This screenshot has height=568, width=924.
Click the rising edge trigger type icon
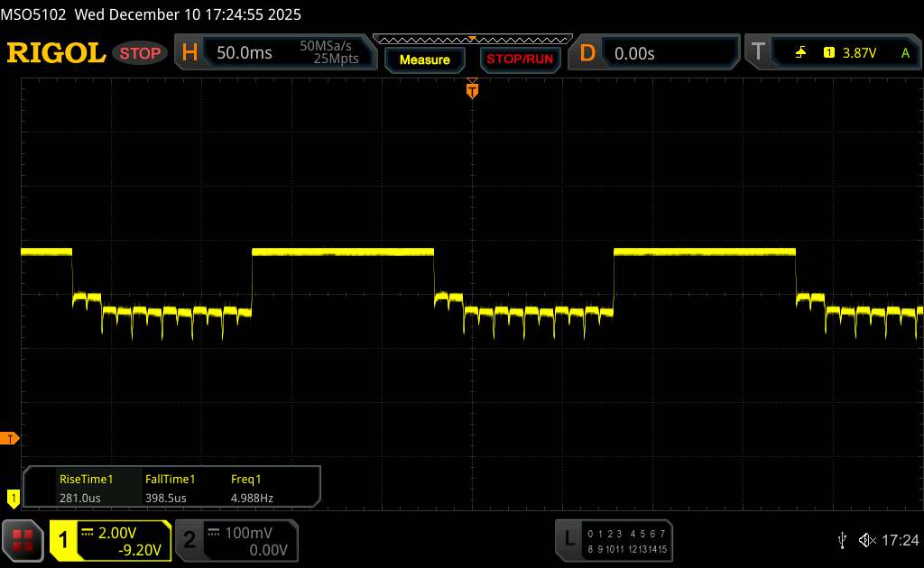pyautogui.click(x=800, y=53)
